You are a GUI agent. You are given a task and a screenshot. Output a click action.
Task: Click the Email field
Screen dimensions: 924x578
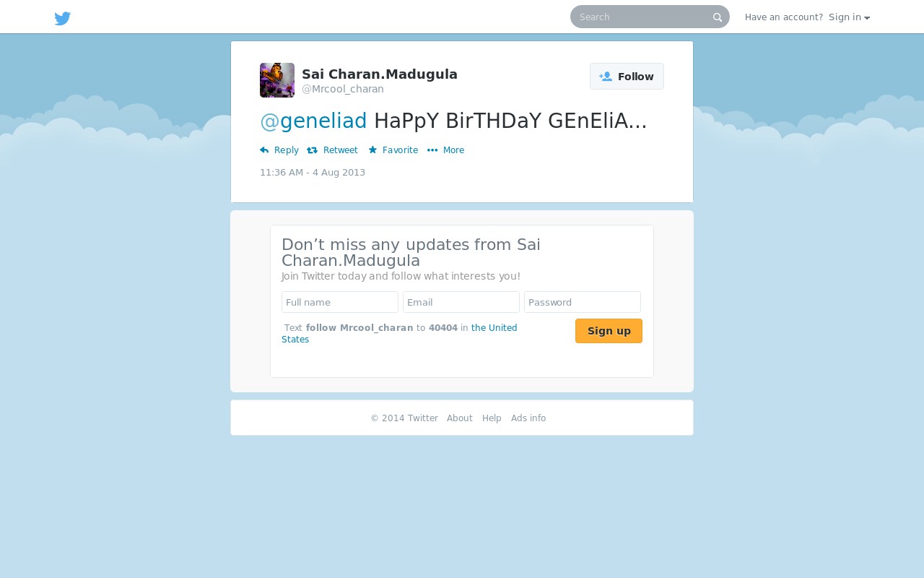461,302
